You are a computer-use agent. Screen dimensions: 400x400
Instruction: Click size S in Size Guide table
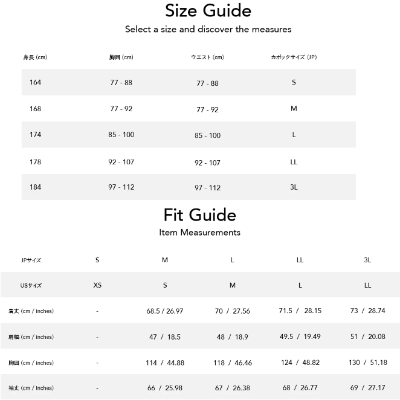294,82
